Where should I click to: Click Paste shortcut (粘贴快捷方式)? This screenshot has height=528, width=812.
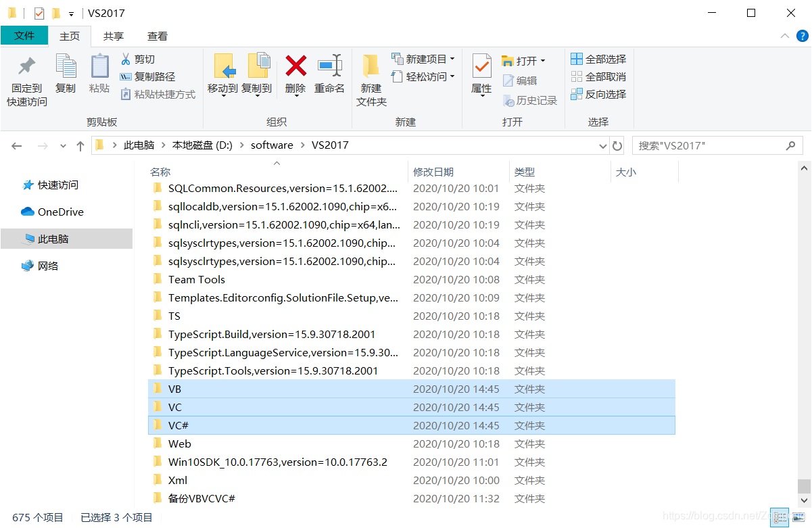158,94
